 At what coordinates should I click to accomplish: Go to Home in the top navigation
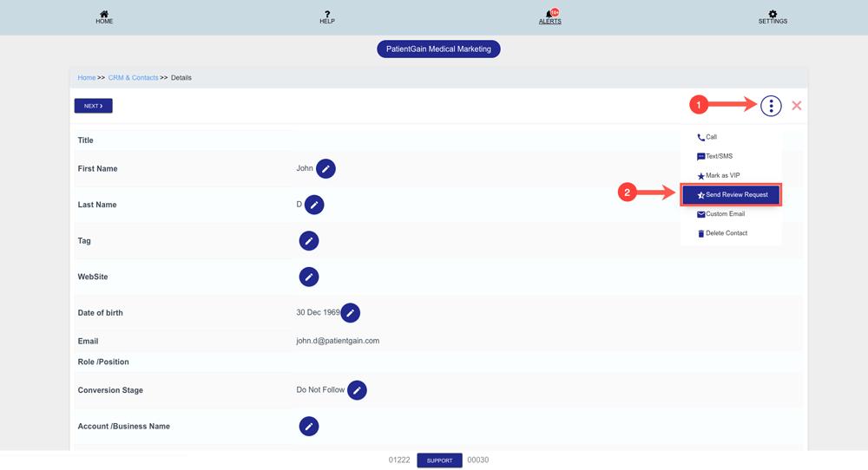104,17
